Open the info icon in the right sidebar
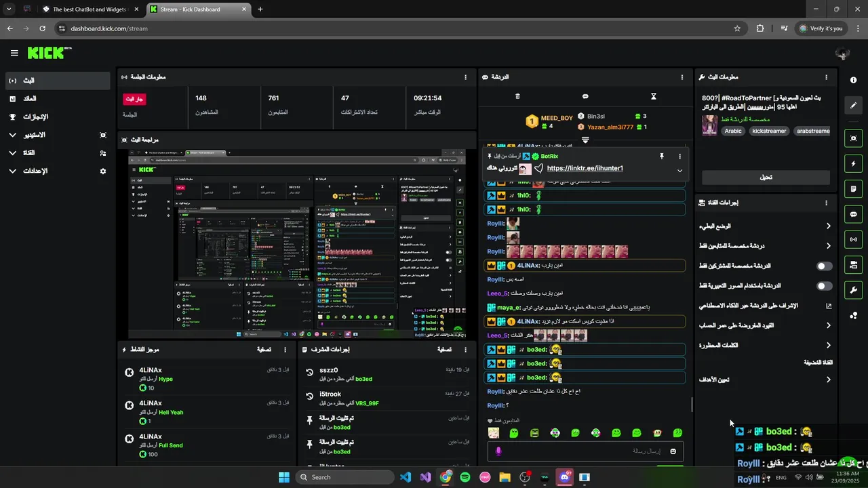The image size is (868, 488). (853, 80)
